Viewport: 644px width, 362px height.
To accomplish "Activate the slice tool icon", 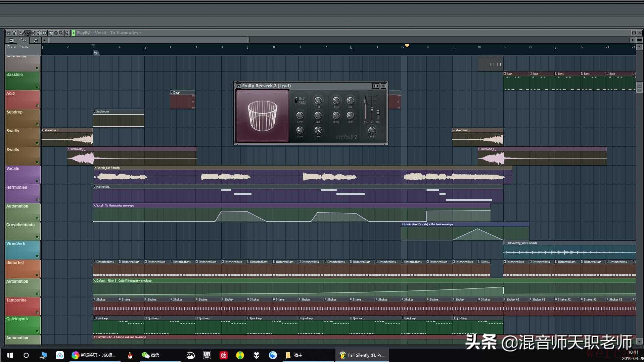I will (x=50, y=33).
